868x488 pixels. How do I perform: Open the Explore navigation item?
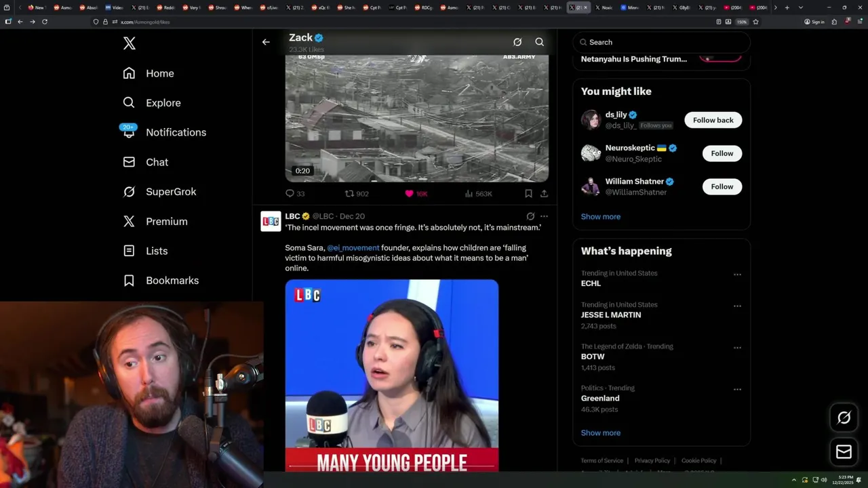[151, 103]
